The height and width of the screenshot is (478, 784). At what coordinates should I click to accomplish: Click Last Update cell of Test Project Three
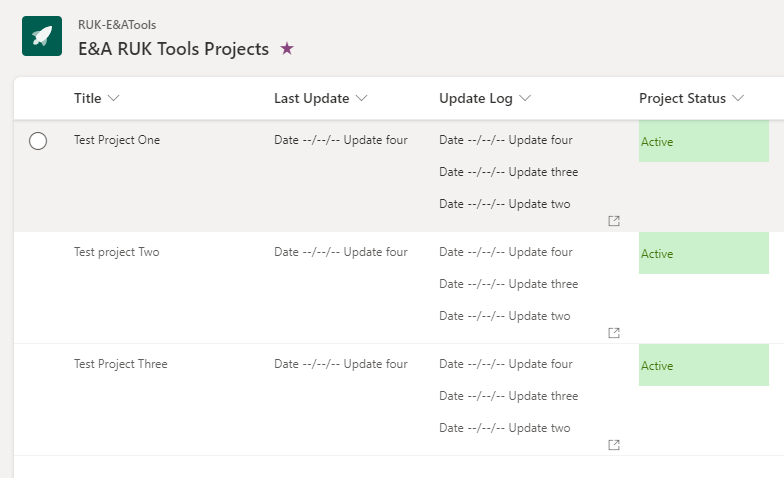(x=341, y=364)
